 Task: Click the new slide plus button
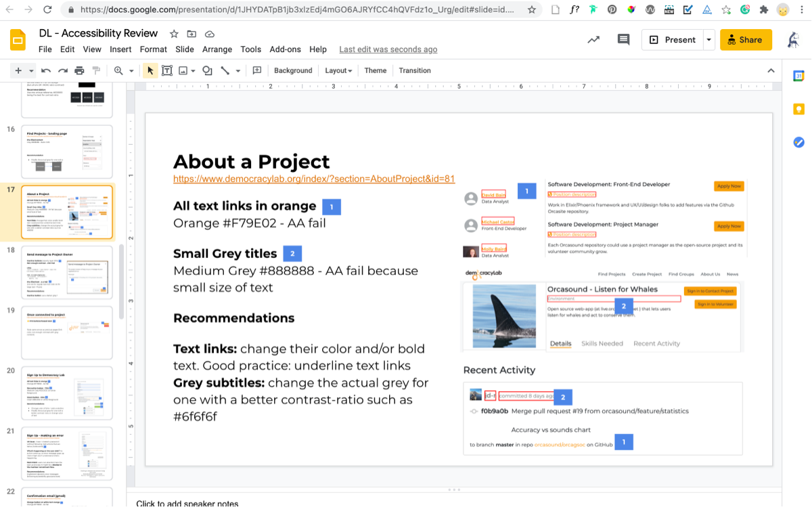click(18, 70)
